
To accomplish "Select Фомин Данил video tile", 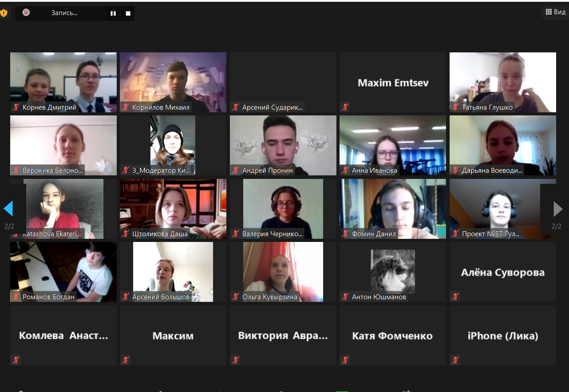I will (x=393, y=209).
